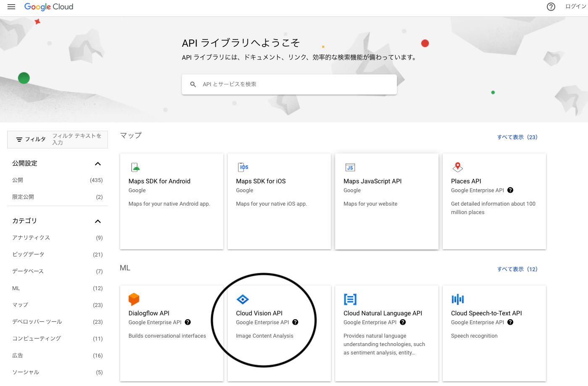This screenshot has height=386, width=588.
Task: Click the Google Cloud logo
Action: coord(49,7)
